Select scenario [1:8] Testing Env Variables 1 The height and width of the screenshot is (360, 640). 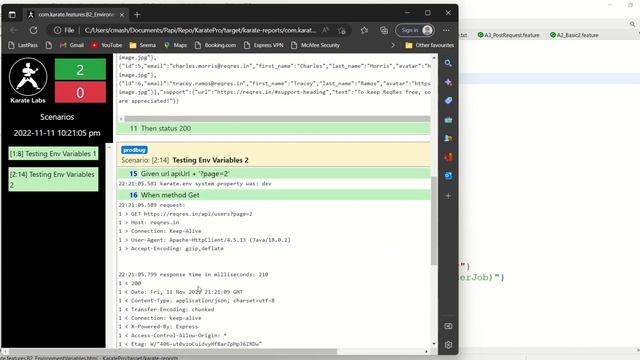tap(53, 154)
